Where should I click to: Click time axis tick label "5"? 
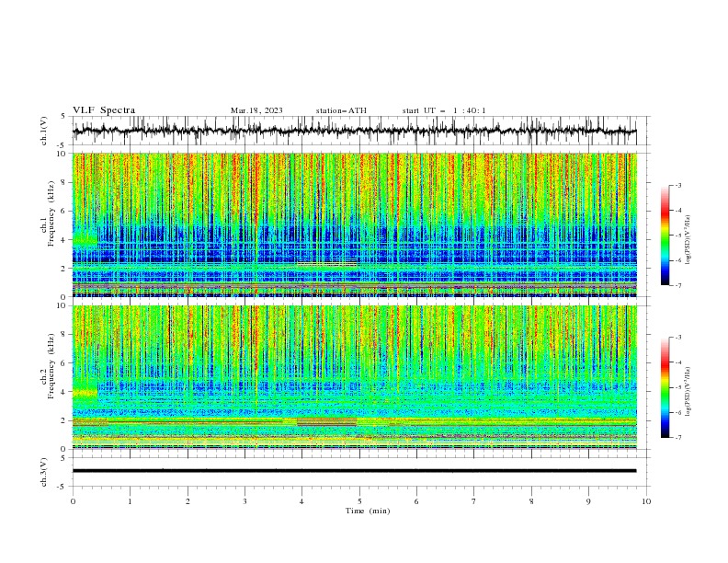coord(359,501)
